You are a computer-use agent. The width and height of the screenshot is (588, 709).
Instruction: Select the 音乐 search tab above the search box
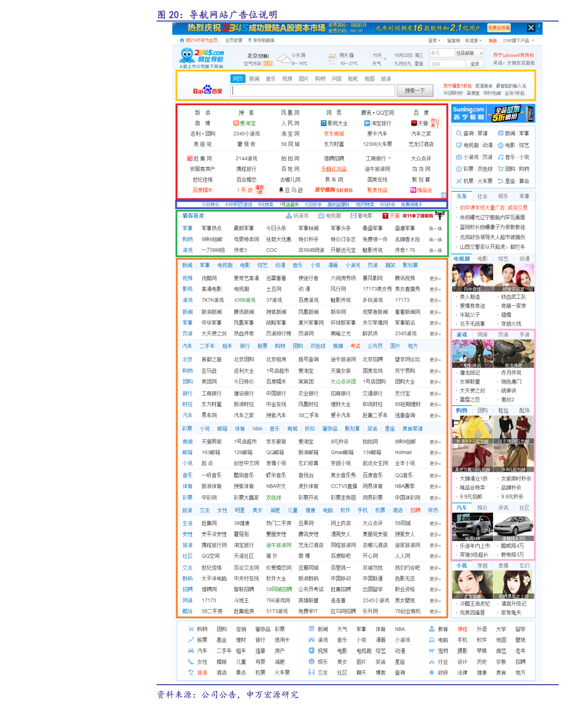[271, 79]
